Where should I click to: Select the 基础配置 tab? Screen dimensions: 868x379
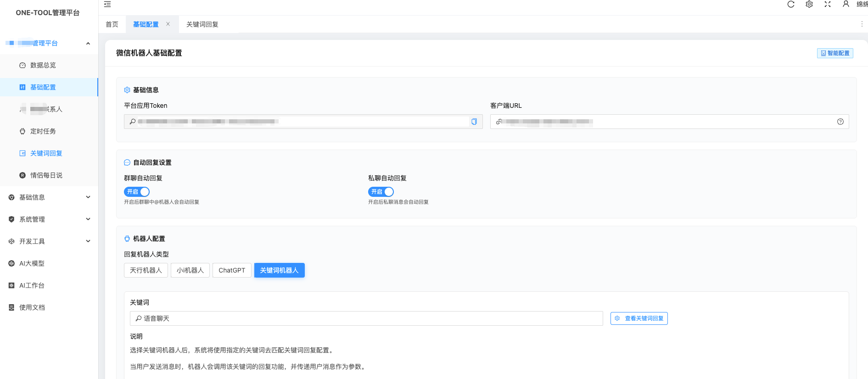tap(146, 24)
